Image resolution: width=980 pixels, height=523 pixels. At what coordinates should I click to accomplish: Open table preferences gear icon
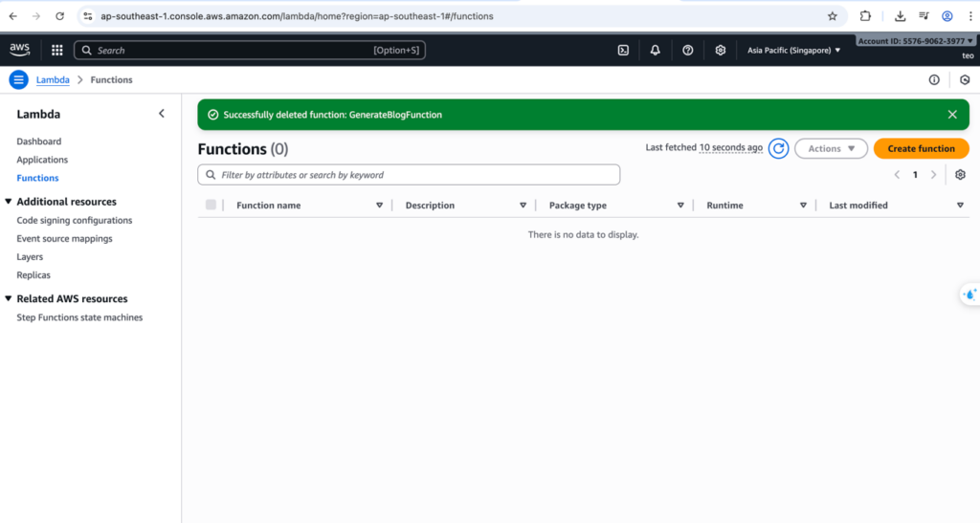960,175
